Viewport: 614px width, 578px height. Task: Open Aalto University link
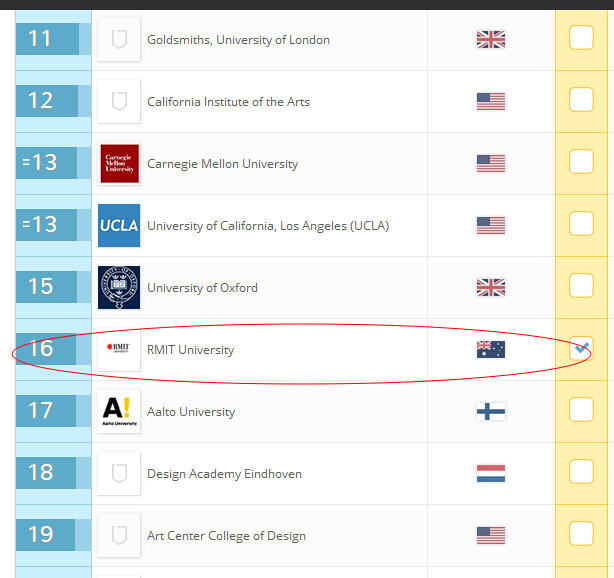click(x=191, y=412)
